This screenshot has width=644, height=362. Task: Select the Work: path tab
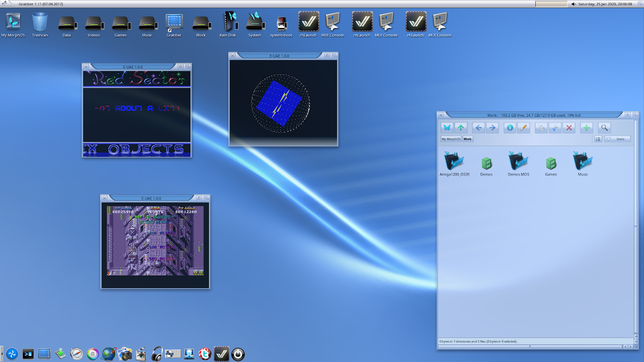[x=468, y=139]
